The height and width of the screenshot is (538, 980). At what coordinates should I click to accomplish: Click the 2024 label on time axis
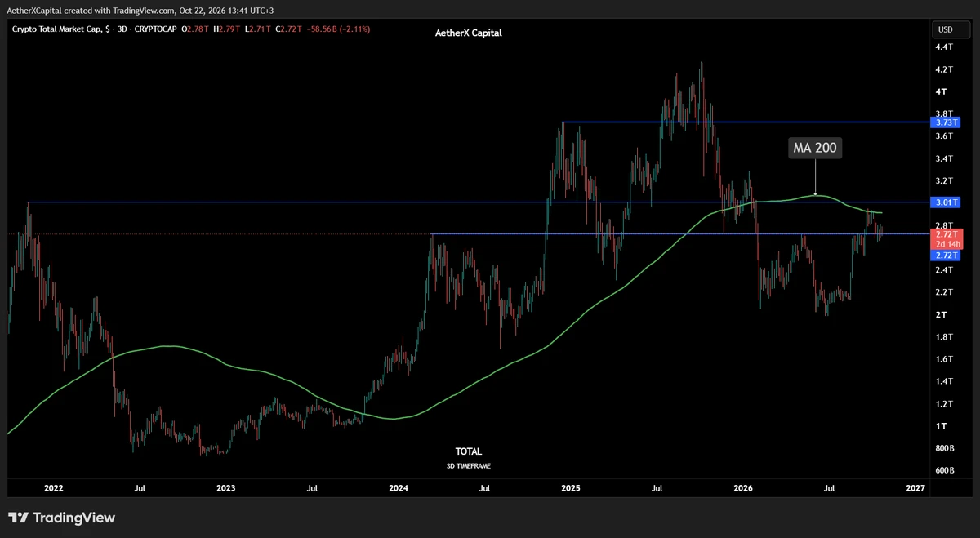pos(399,488)
